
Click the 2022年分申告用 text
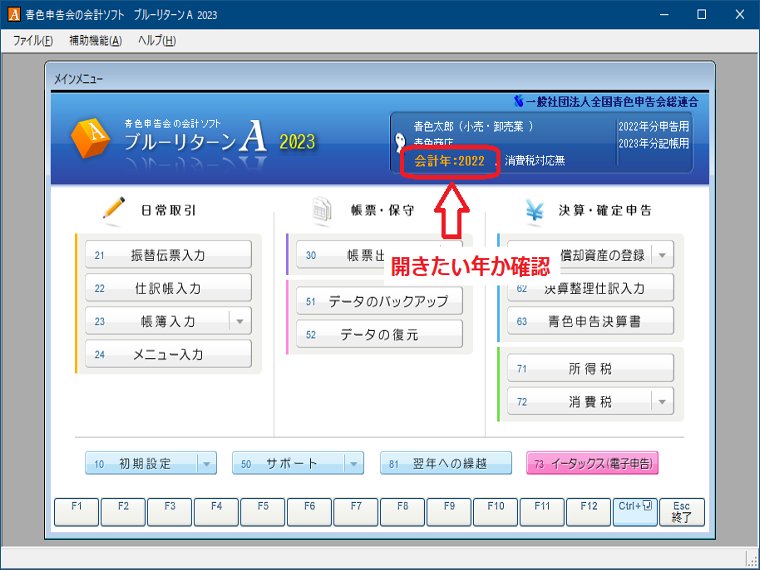click(x=653, y=127)
